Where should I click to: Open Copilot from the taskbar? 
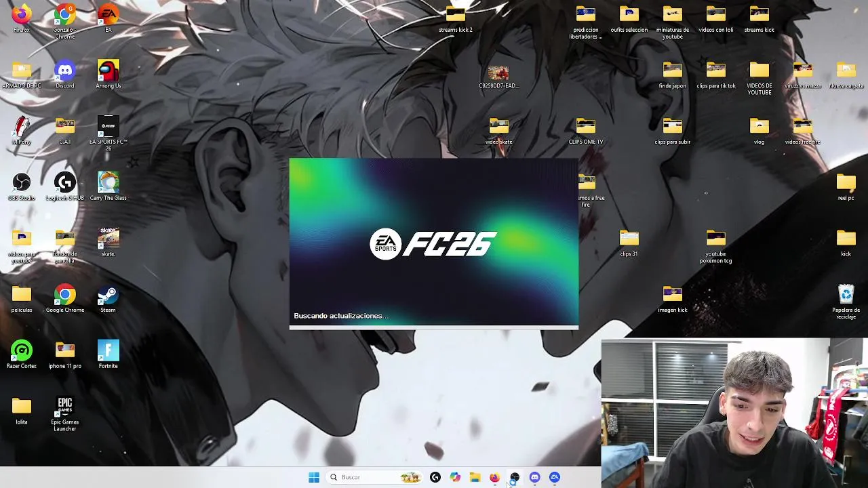click(455, 477)
